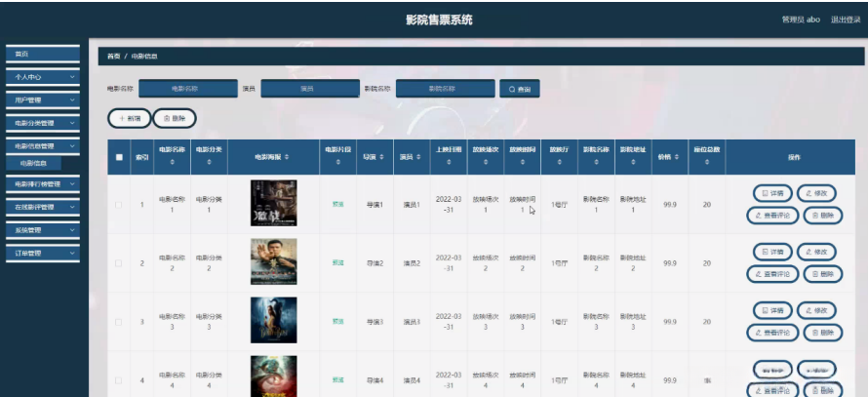This screenshot has width=868, height=397.
Task: Click 修改 for movie row 3
Action: (x=816, y=310)
